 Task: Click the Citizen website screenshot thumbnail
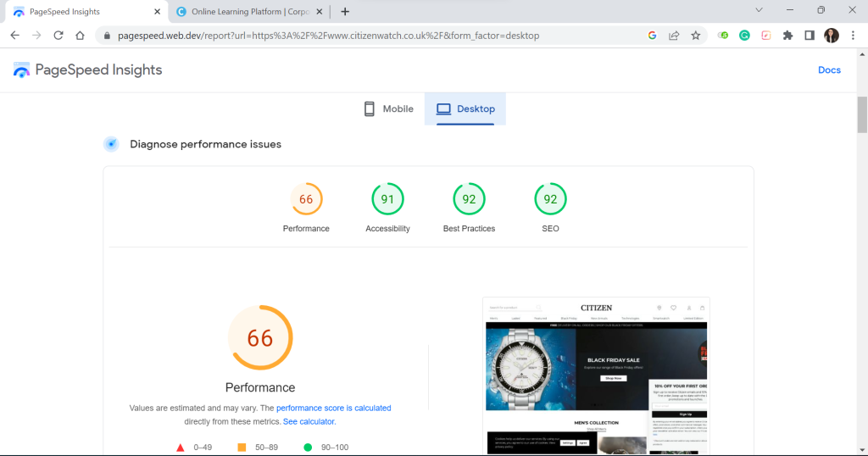pyautogui.click(x=596, y=375)
